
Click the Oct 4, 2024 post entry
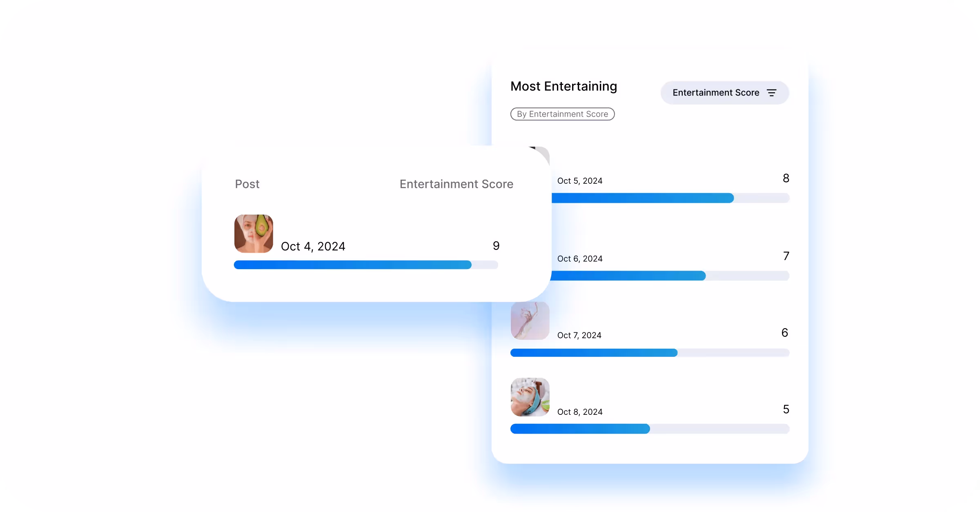pyautogui.click(x=313, y=246)
